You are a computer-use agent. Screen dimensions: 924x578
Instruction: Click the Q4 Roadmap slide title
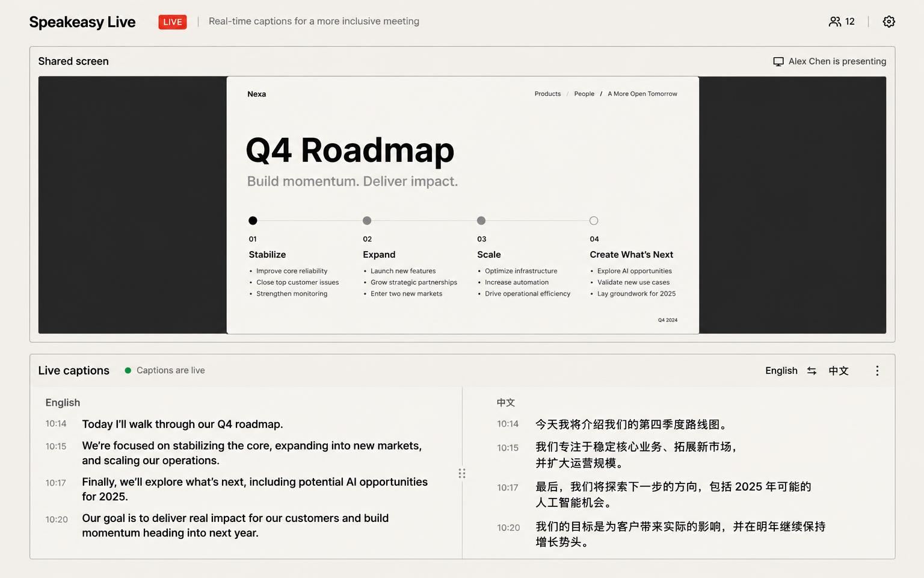pos(350,151)
